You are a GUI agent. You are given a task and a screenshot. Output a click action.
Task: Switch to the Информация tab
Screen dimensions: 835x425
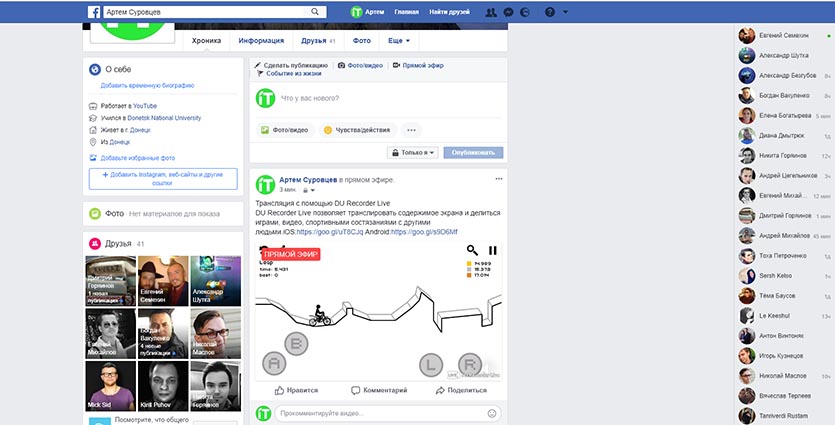point(261,40)
